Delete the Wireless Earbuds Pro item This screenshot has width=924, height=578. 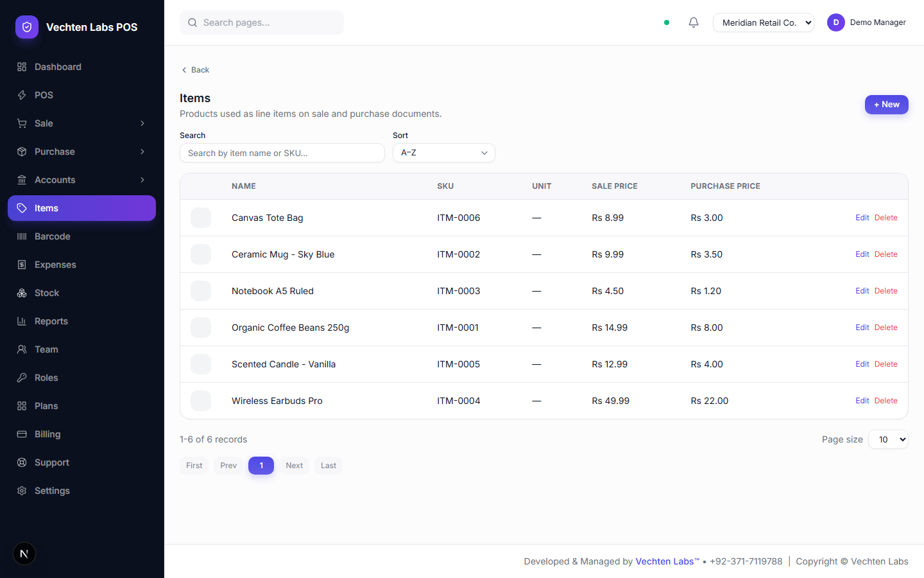(886, 401)
